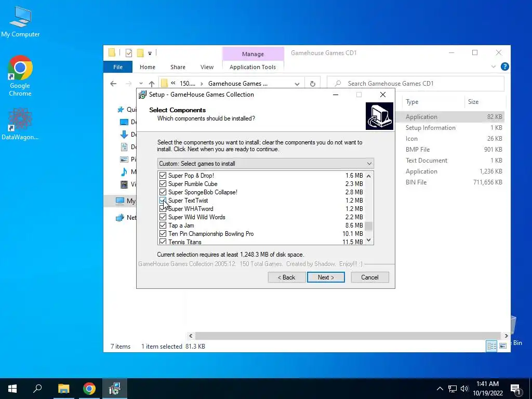This screenshot has height=399, width=532.
Task: Uncheck Tap a Jam
Action: click(163, 225)
